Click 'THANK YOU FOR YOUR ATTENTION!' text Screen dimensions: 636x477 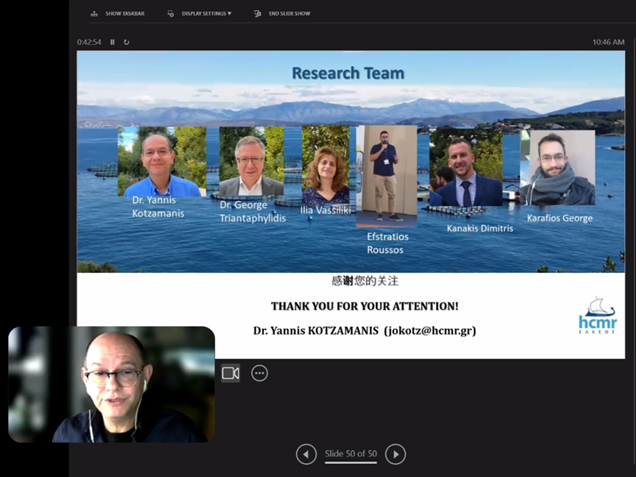pos(365,306)
